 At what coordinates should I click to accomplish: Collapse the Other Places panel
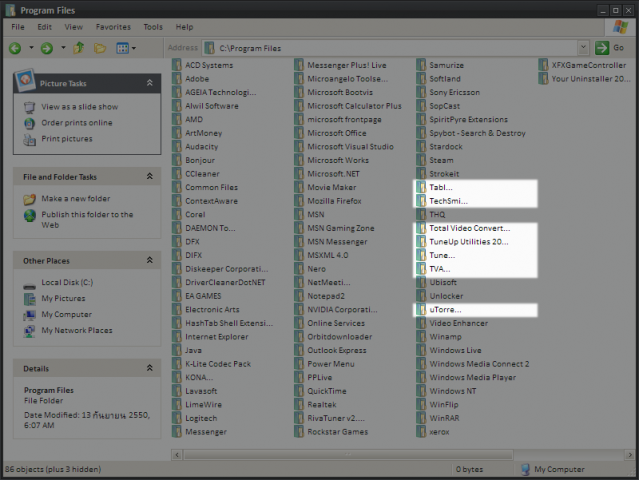click(150, 260)
